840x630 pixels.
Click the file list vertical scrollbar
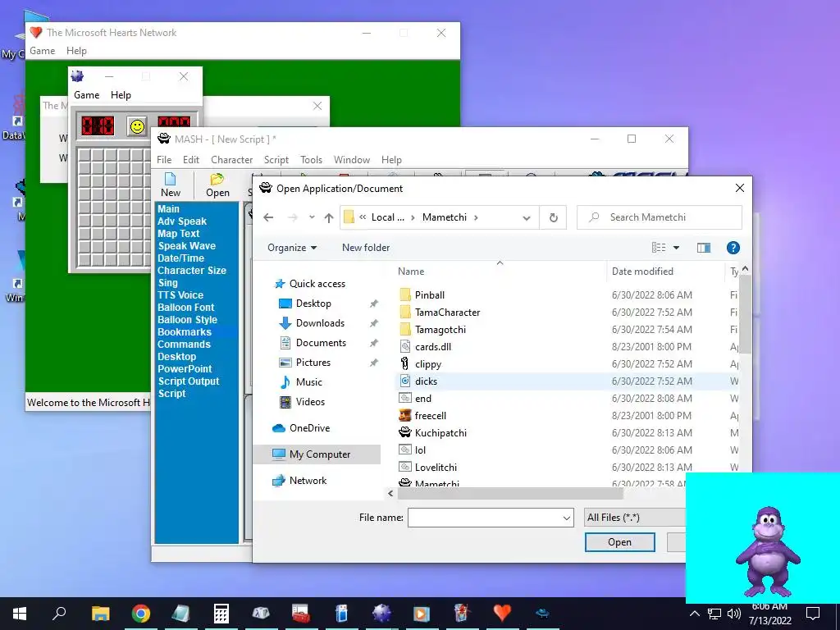point(745,313)
